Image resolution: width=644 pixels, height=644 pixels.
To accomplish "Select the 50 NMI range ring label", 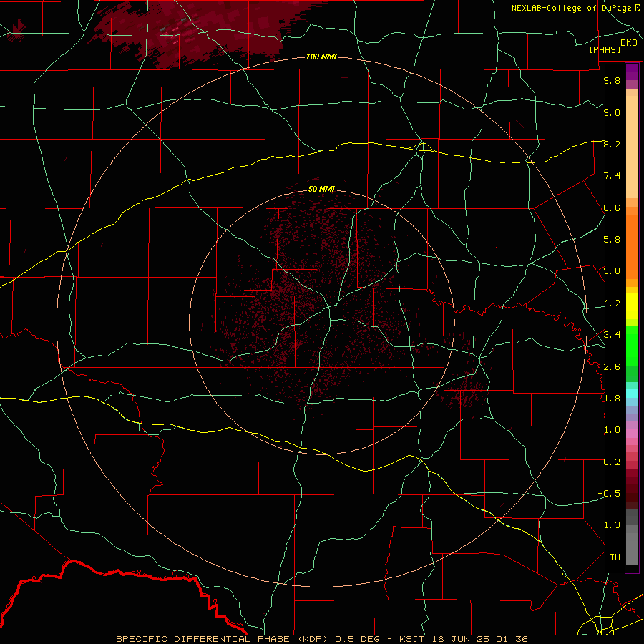I will pyautogui.click(x=321, y=189).
